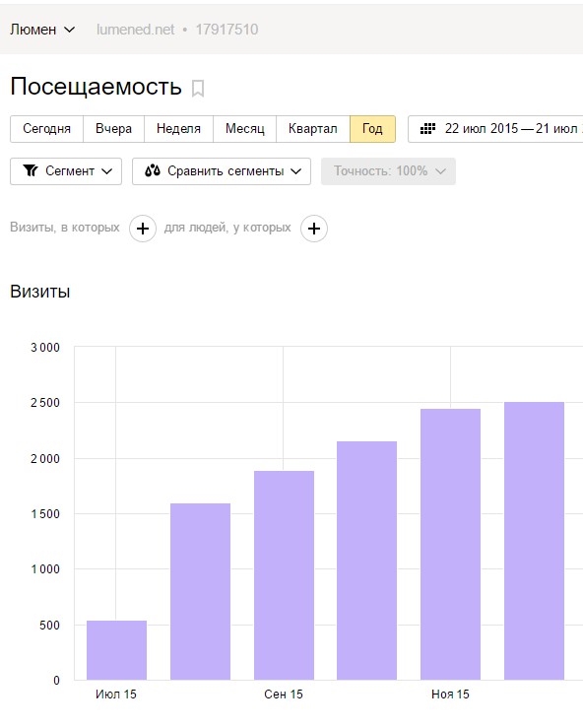The image size is (583, 728).
Task: Click the calendar grid icon
Action: (427, 129)
